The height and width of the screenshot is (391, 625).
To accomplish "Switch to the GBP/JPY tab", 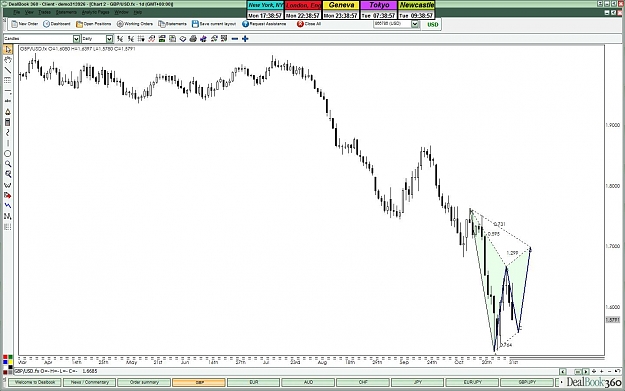I will (527, 382).
